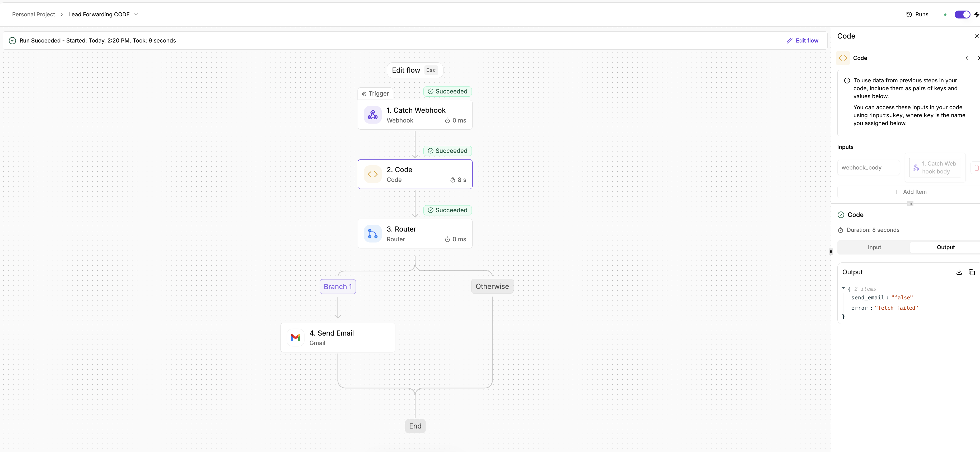Delete the webhook_body input item
The width and height of the screenshot is (980, 452).
[x=976, y=168]
